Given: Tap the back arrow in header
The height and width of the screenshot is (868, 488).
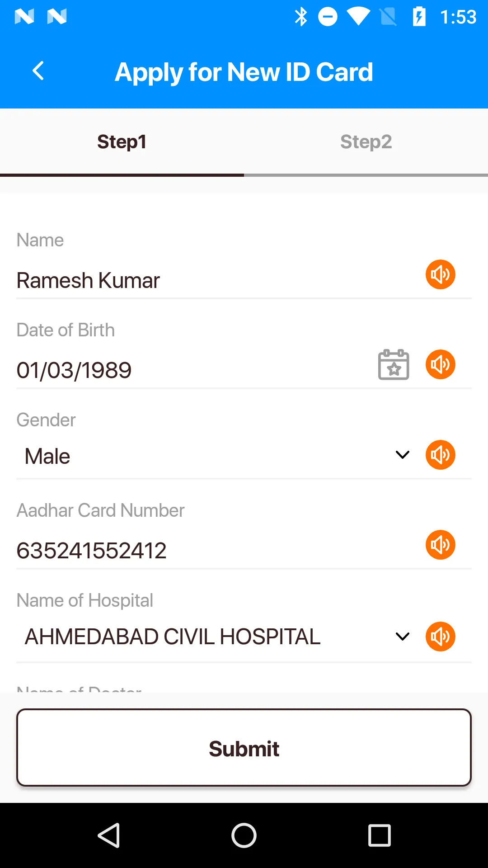Looking at the screenshot, I should (x=38, y=71).
